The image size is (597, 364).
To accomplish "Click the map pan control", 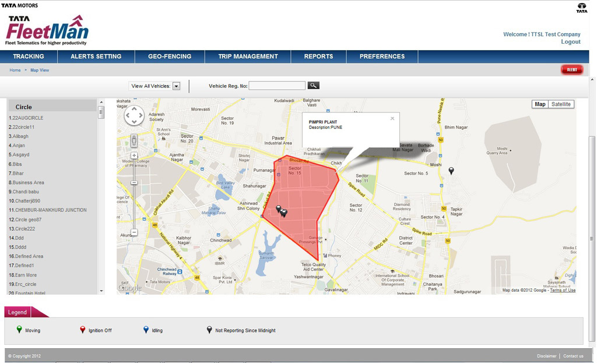I will pos(134,115).
